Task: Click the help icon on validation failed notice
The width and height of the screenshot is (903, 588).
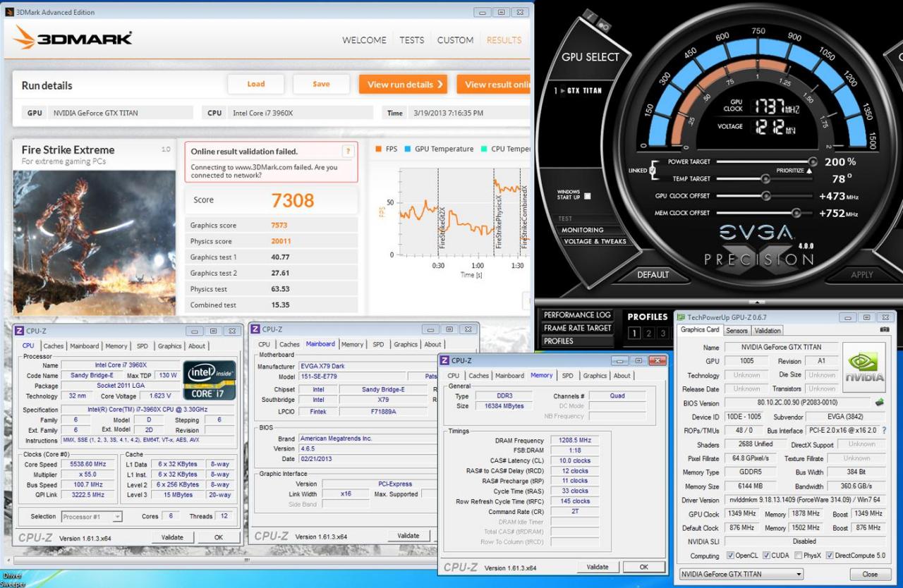Action: [347, 152]
